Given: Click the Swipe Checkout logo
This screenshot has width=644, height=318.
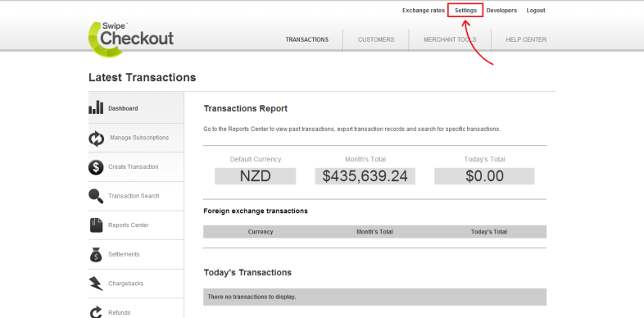Looking at the screenshot, I should 131,38.
